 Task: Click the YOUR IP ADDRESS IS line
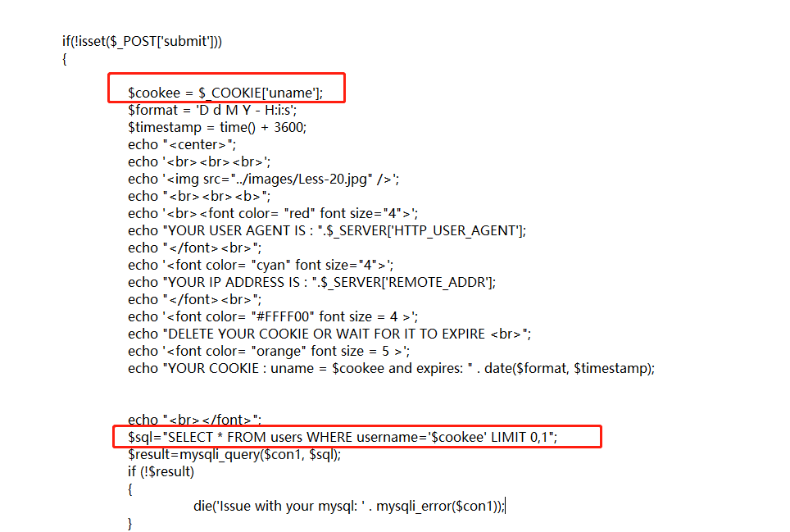coord(312,282)
